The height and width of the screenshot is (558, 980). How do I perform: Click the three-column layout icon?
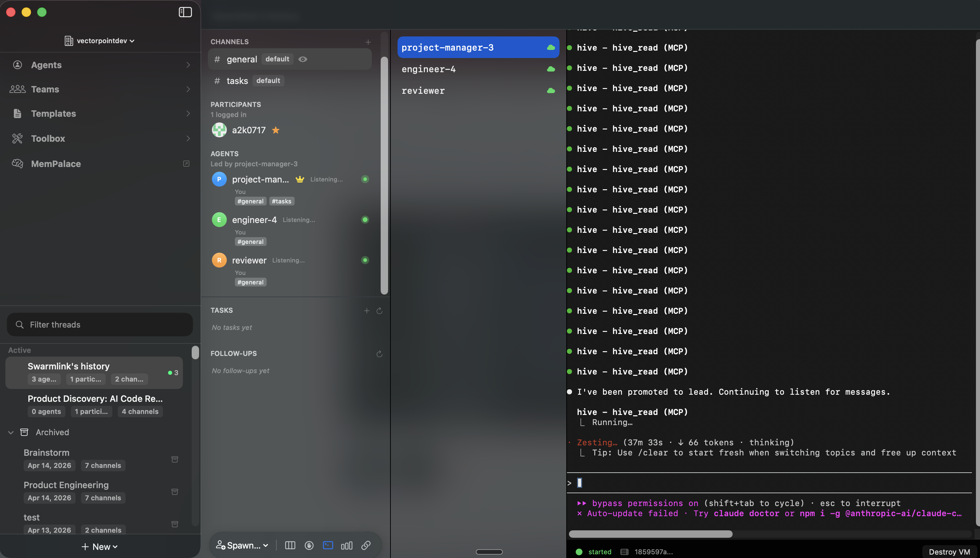pos(290,546)
